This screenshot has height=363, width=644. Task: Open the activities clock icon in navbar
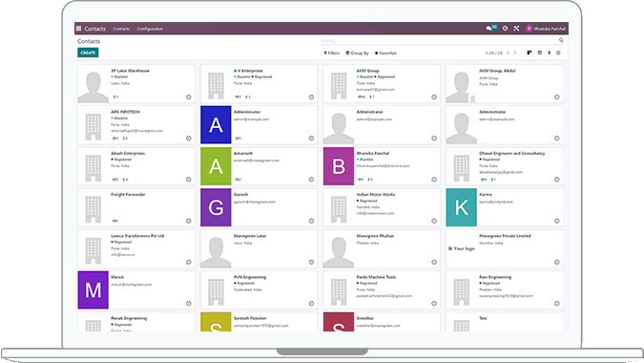[x=505, y=29]
